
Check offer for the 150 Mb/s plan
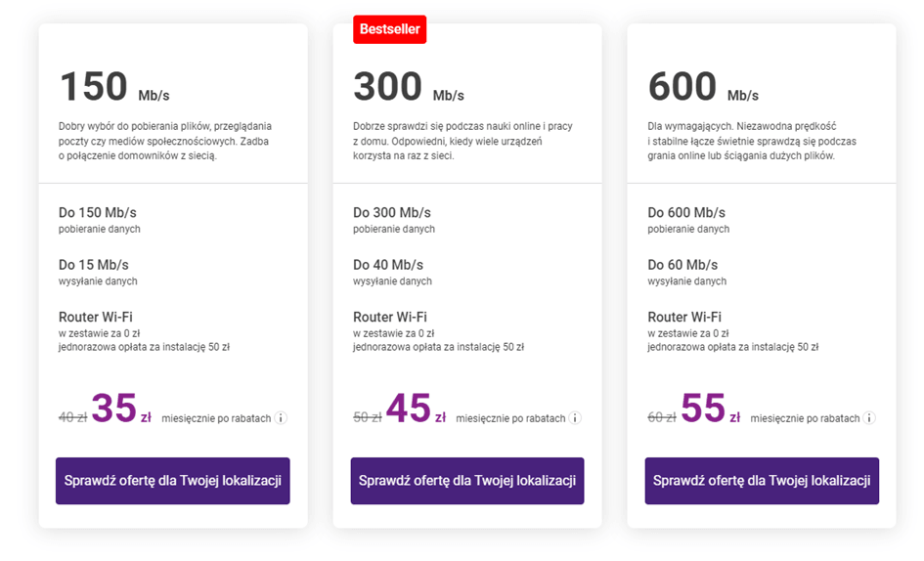tap(173, 481)
